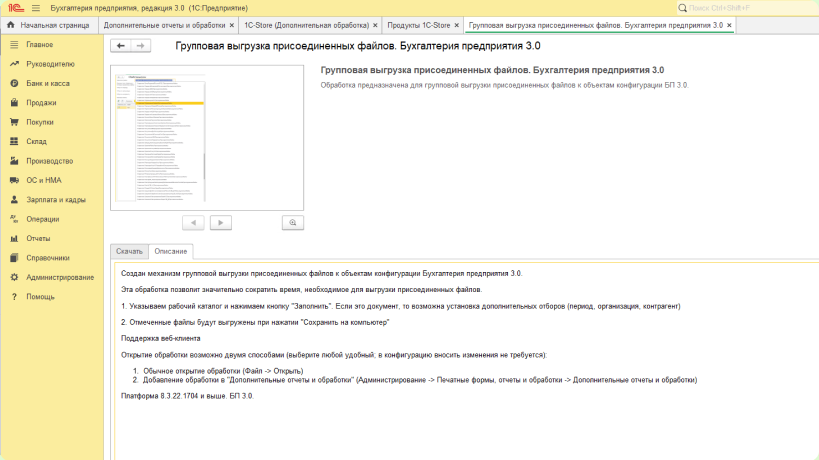Click the 1C logo icon
The width and height of the screenshot is (819, 460).
[16, 8]
